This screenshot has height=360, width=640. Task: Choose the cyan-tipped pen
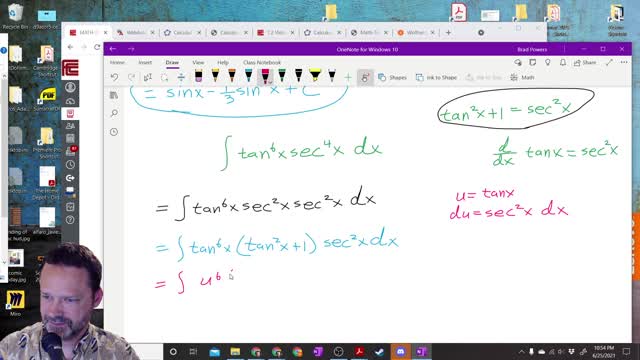click(249, 76)
